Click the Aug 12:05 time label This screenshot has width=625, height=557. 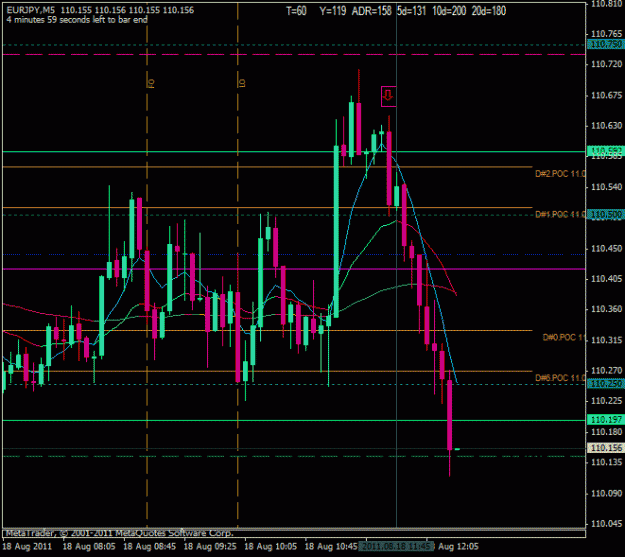(x=458, y=546)
